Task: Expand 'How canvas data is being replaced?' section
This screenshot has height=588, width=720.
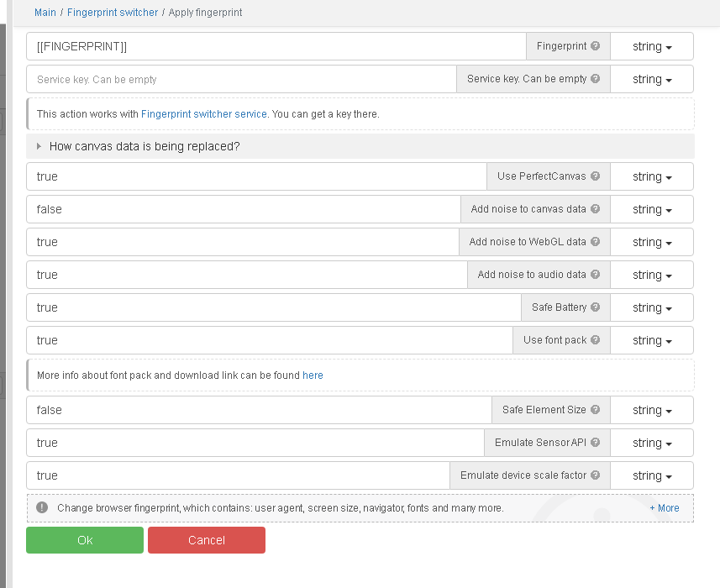Action: pos(145,146)
